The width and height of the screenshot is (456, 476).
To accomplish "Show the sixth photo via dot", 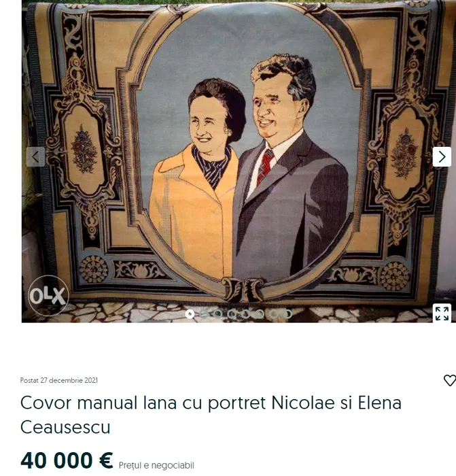I will pyautogui.click(x=260, y=314).
